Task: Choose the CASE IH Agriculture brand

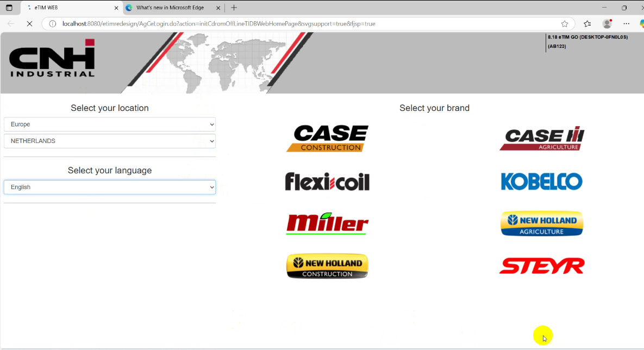Action: click(x=542, y=139)
